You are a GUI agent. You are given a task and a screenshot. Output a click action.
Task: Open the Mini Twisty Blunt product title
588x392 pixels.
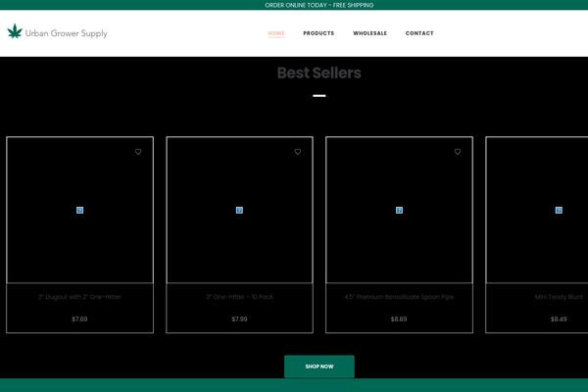(x=559, y=297)
